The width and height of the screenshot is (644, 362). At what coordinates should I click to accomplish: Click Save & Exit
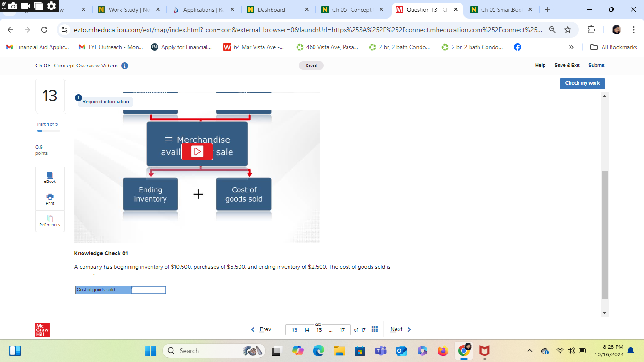click(567, 66)
